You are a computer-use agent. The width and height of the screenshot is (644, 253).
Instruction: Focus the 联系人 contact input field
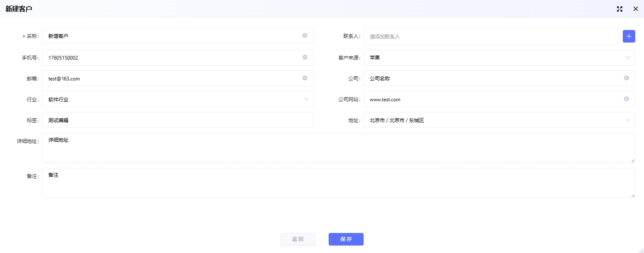tap(491, 36)
